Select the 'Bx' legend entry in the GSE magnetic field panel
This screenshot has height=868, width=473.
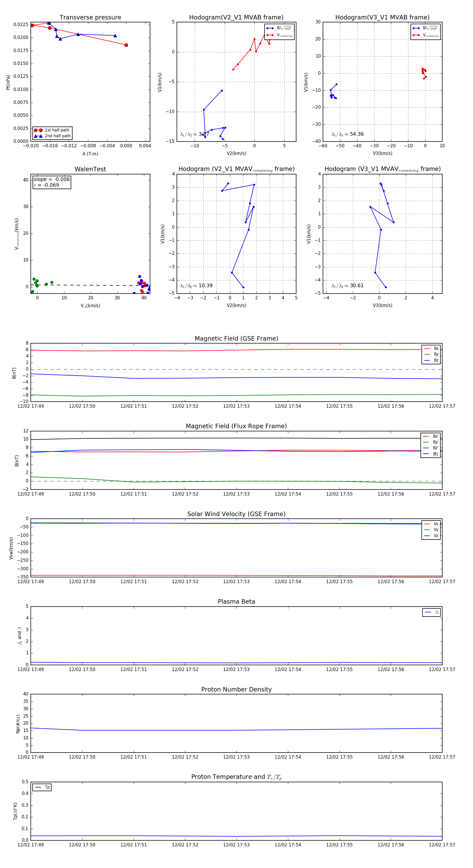click(431, 349)
